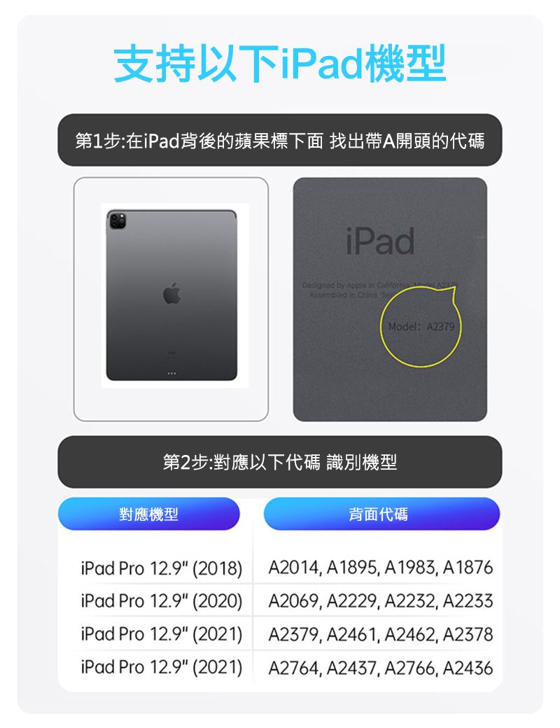Viewport: 560px width, 728px height.
Task: Click the 支持以下iPad機型 title
Action: click(280, 63)
